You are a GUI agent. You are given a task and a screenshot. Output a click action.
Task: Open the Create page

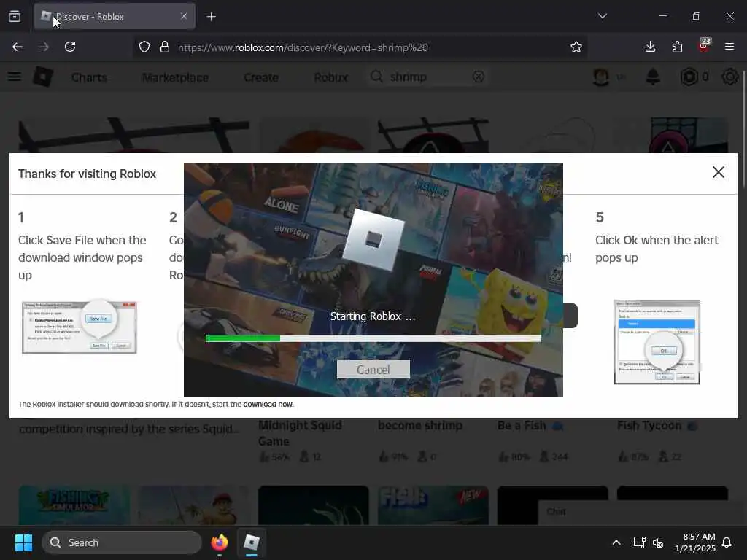pyautogui.click(x=261, y=77)
